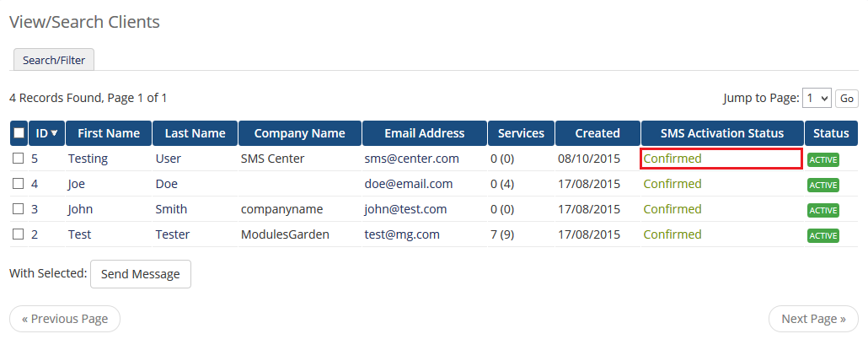
Task: Click last name Tester
Action: 172,234
